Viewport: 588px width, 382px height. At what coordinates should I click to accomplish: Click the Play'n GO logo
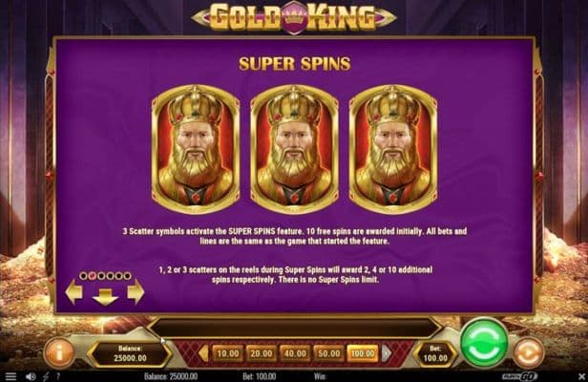click(519, 376)
